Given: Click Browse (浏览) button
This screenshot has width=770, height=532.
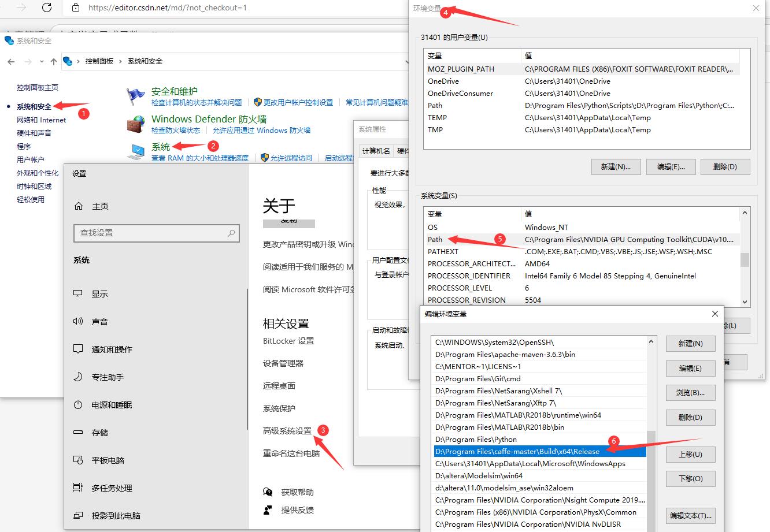Looking at the screenshot, I should [x=690, y=393].
